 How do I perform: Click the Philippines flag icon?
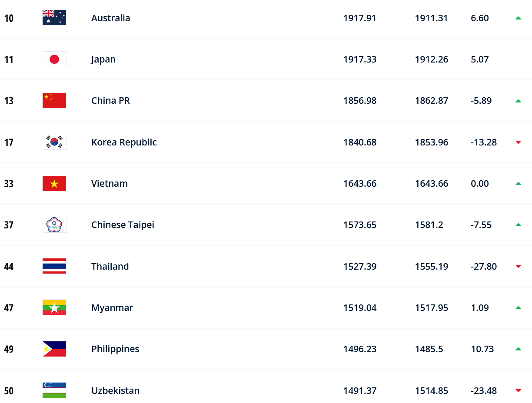tap(54, 349)
